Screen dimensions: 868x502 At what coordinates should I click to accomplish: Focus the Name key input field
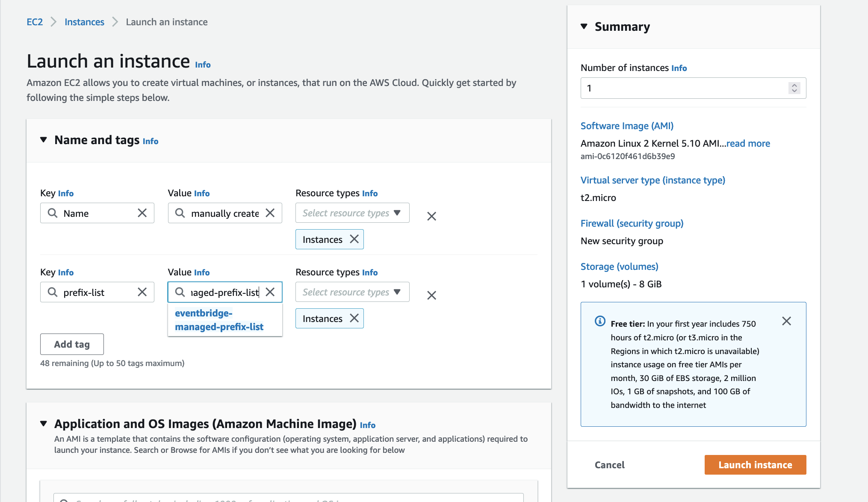coord(97,213)
